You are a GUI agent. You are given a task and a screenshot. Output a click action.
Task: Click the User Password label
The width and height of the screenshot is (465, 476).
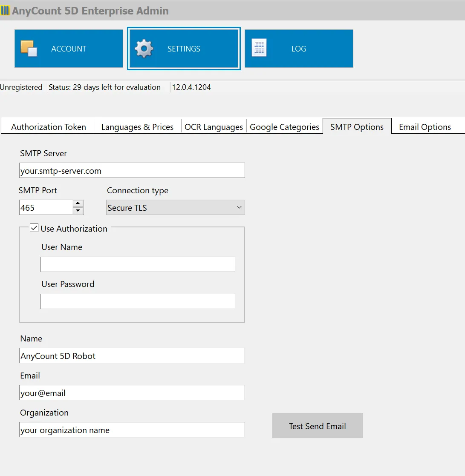[68, 284]
